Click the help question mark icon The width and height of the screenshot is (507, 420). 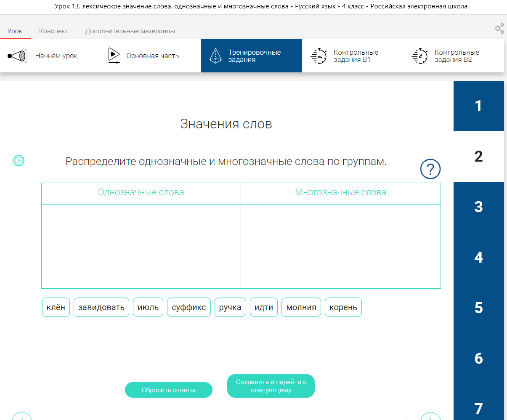(x=430, y=169)
